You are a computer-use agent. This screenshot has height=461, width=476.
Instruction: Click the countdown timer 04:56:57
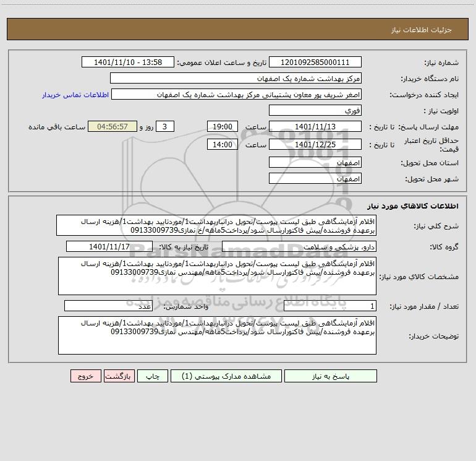click(x=113, y=126)
